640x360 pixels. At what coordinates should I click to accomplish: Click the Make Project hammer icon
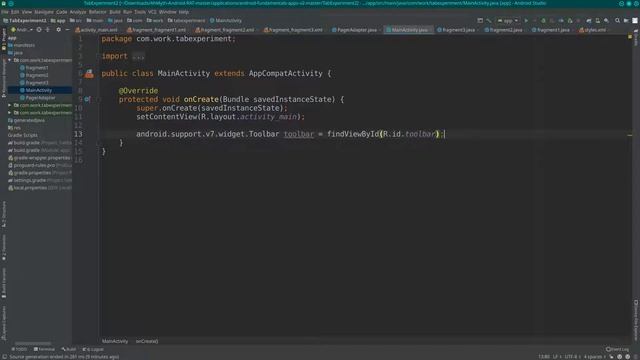(489, 20)
